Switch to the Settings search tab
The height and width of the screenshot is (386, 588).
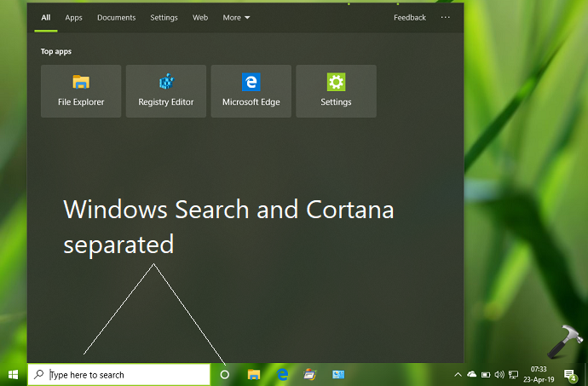click(x=164, y=18)
